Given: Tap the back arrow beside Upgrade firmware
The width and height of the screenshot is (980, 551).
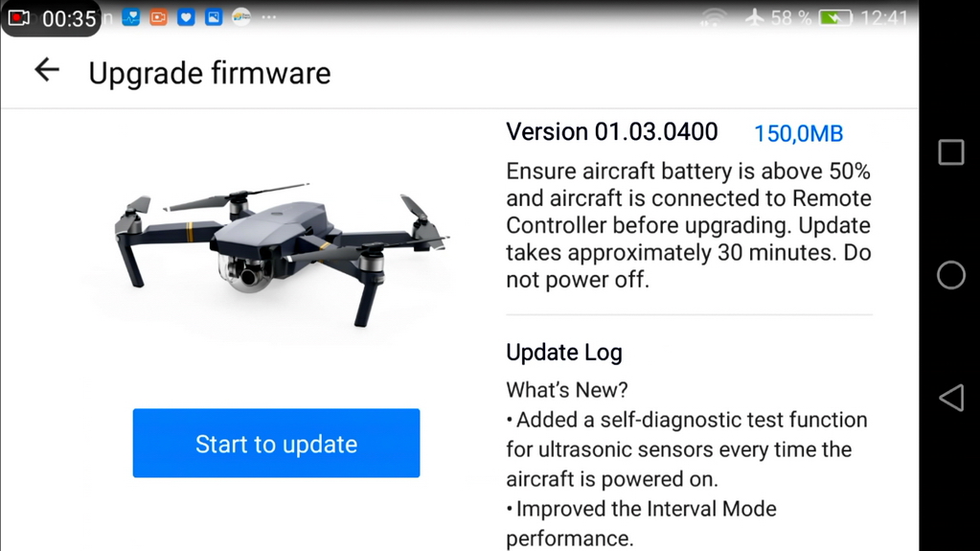Looking at the screenshot, I should 47,69.
